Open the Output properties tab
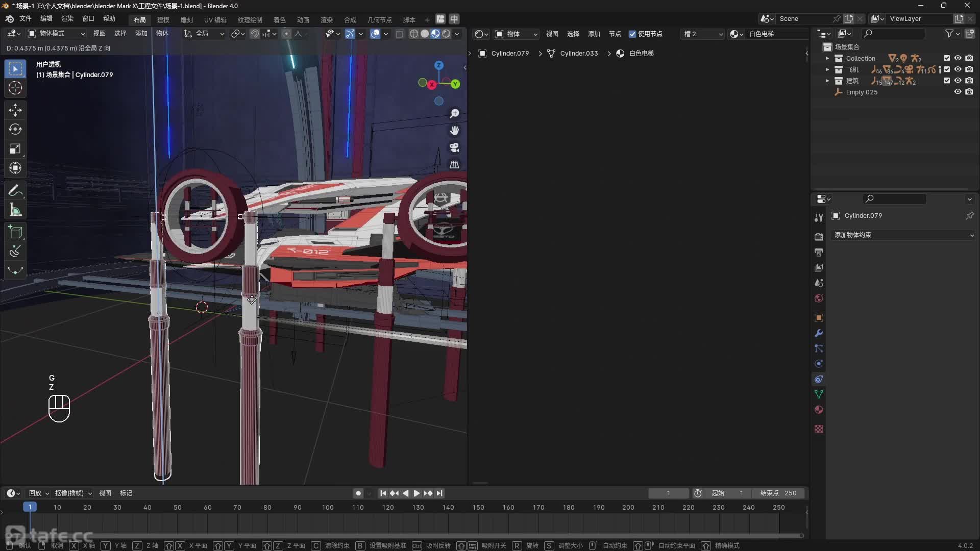 [819, 252]
